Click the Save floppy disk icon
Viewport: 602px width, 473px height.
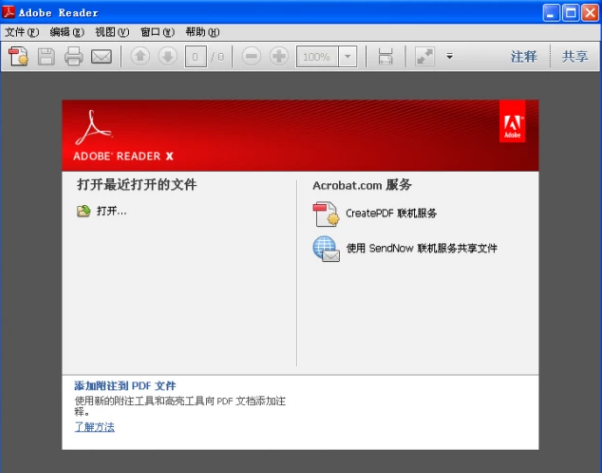tap(46, 56)
